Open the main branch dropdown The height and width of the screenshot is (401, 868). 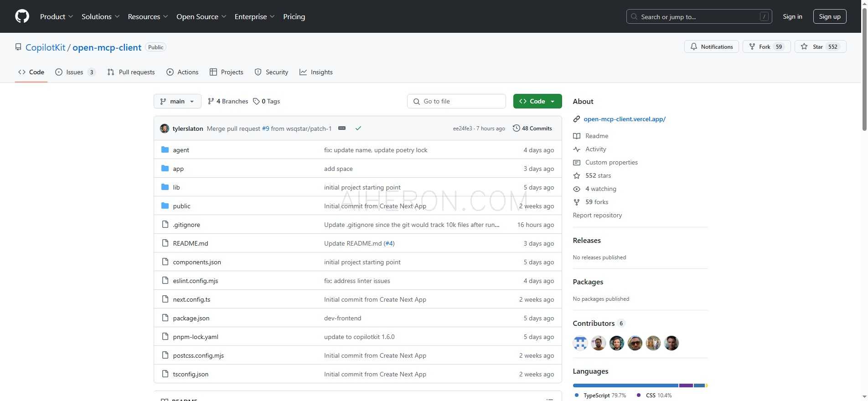coord(177,101)
